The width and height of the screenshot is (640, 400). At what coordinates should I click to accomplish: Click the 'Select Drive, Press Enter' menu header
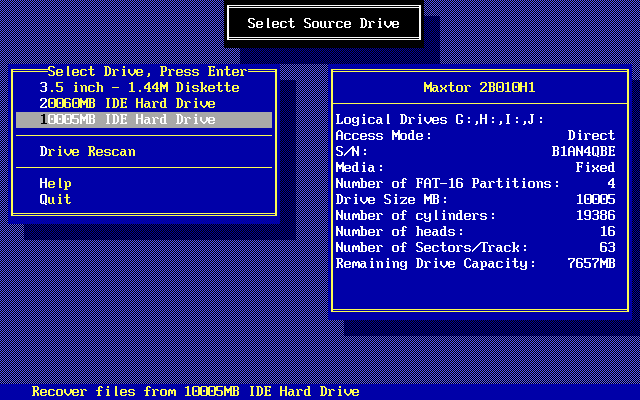(146, 72)
